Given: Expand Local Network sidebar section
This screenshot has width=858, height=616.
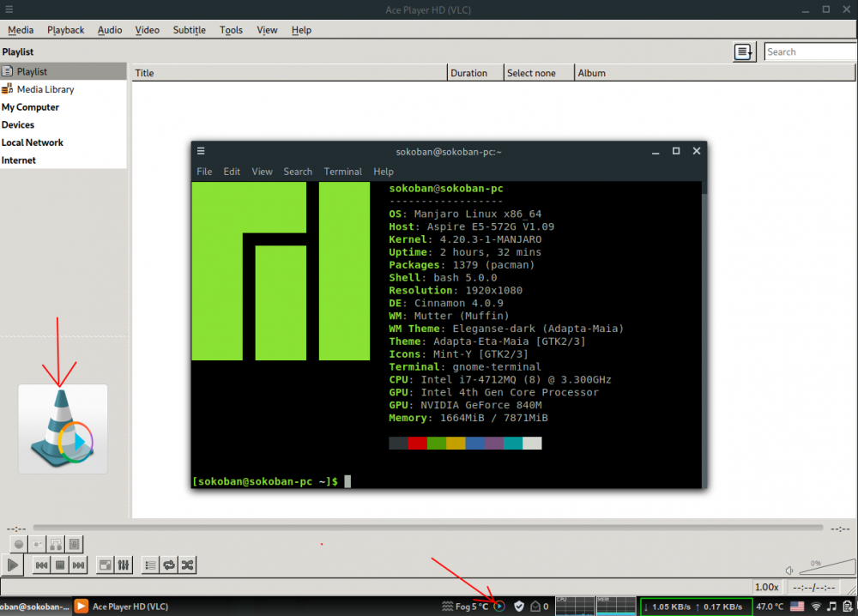Looking at the screenshot, I should (33, 142).
